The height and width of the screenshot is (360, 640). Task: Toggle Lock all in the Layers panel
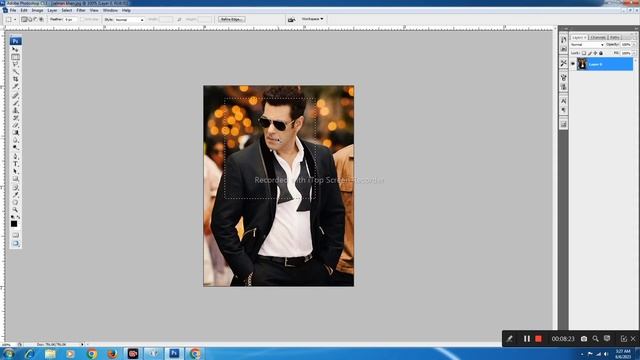[x=601, y=53]
